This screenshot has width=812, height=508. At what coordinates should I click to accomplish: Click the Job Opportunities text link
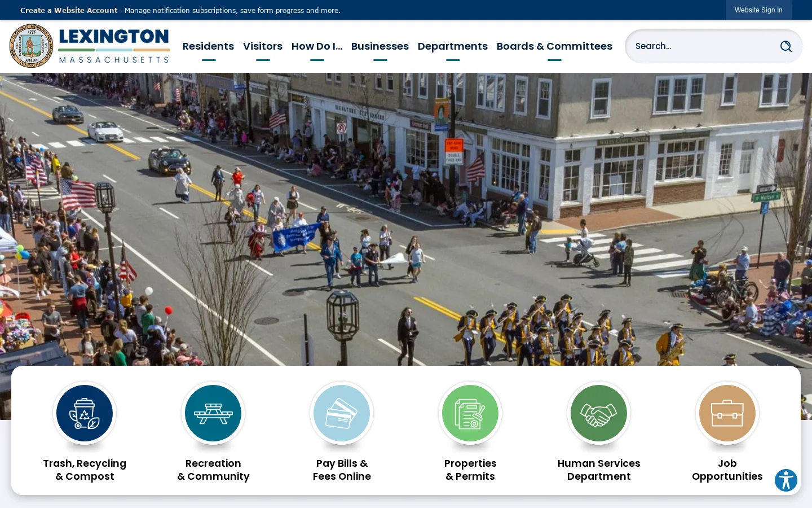727,470
